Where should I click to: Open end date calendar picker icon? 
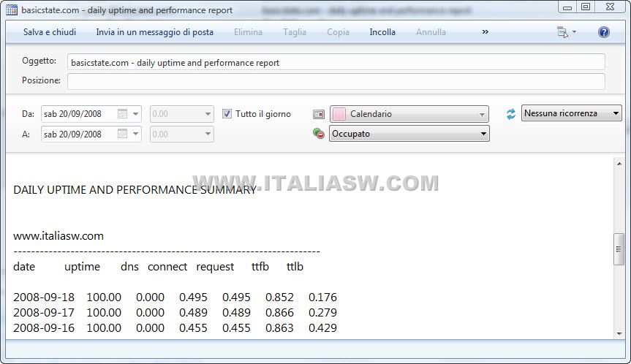pos(122,134)
